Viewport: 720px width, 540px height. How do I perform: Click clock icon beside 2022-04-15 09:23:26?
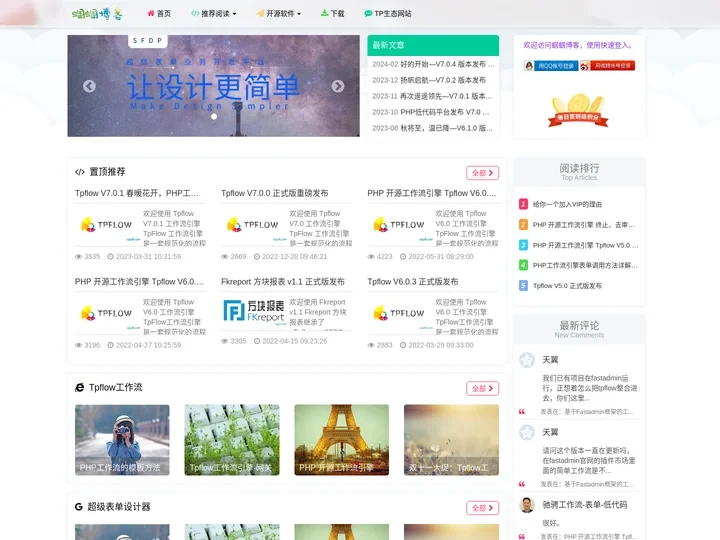pyautogui.click(x=257, y=341)
